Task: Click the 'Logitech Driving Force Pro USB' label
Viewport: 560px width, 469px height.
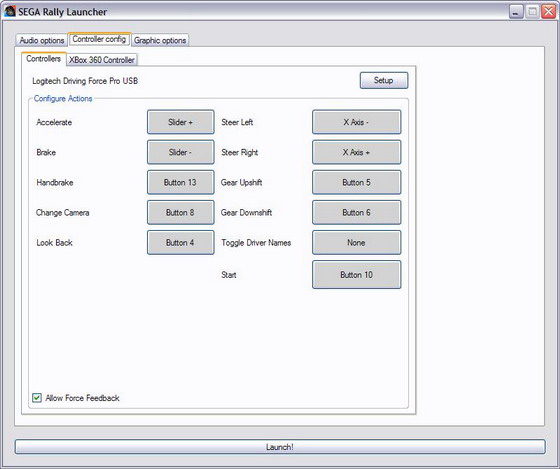Action: [85, 81]
